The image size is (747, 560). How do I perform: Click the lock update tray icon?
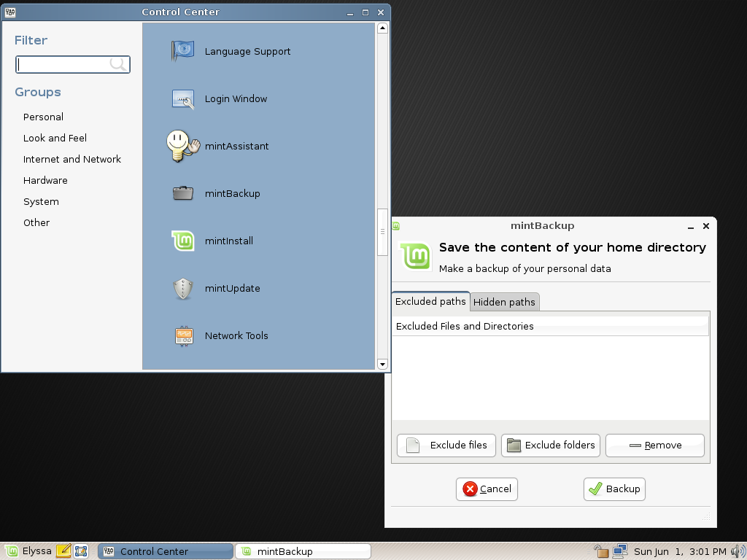(x=601, y=551)
